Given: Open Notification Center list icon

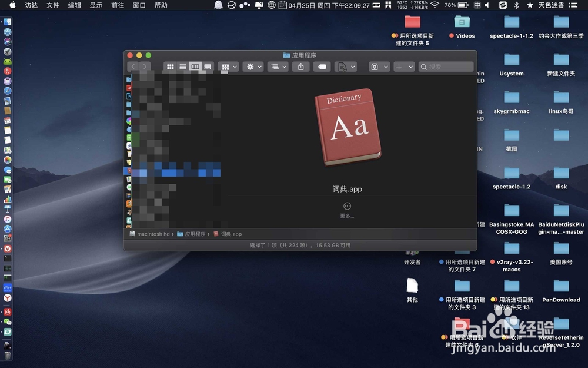Looking at the screenshot, I should (573, 5).
